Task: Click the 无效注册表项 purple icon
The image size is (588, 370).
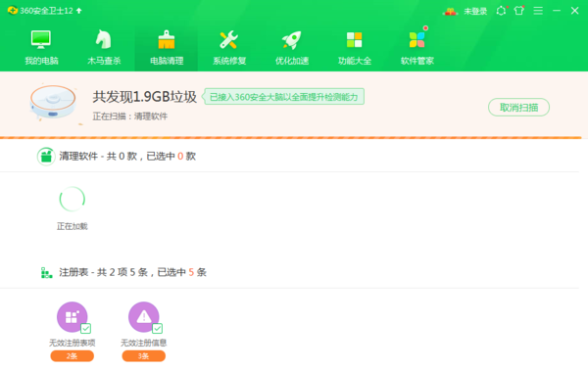Action: click(x=72, y=317)
